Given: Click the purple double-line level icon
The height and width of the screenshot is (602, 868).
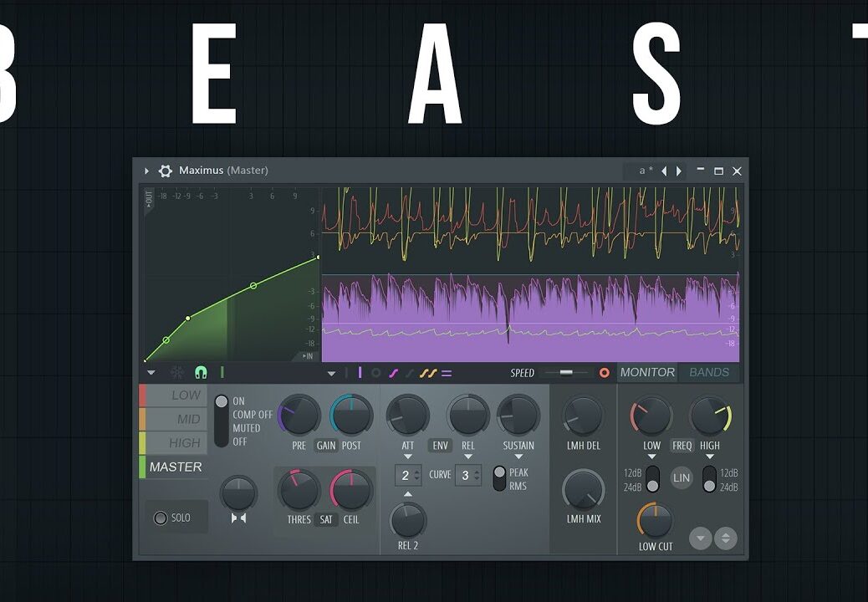Looking at the screenshot, I should [x=447, y=374].
